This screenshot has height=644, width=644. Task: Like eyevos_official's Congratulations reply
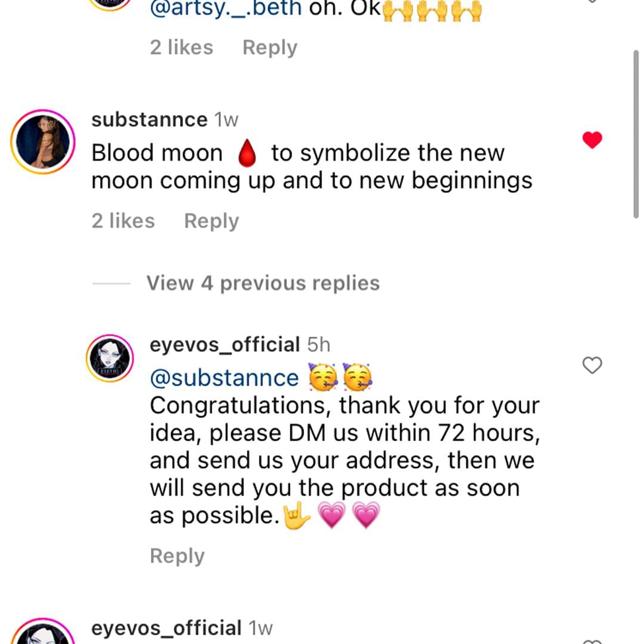pyautogui.click(x=592, y=366)
